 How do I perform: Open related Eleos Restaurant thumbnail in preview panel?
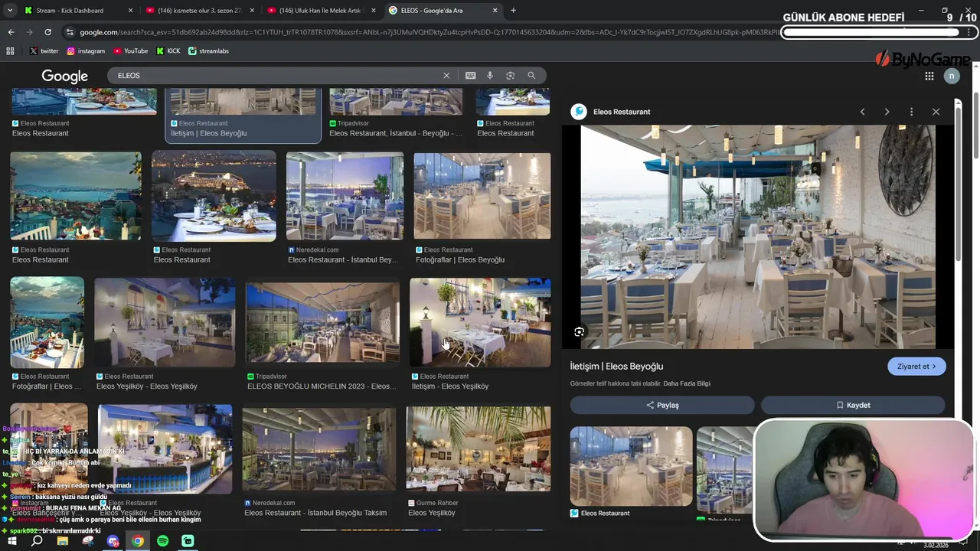(x=631, y=466)
